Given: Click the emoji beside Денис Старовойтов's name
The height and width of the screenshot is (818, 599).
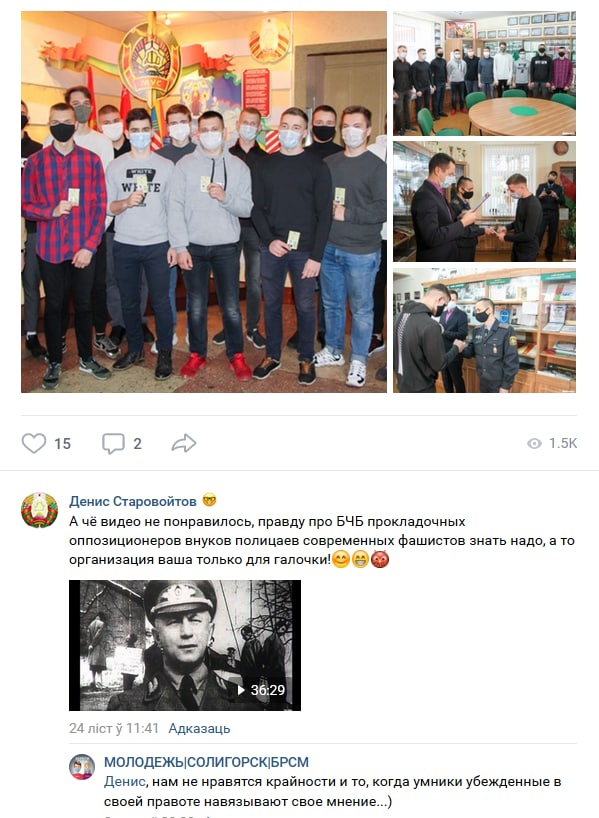Looking at the screenshot, I should click(x=209, y=500).
